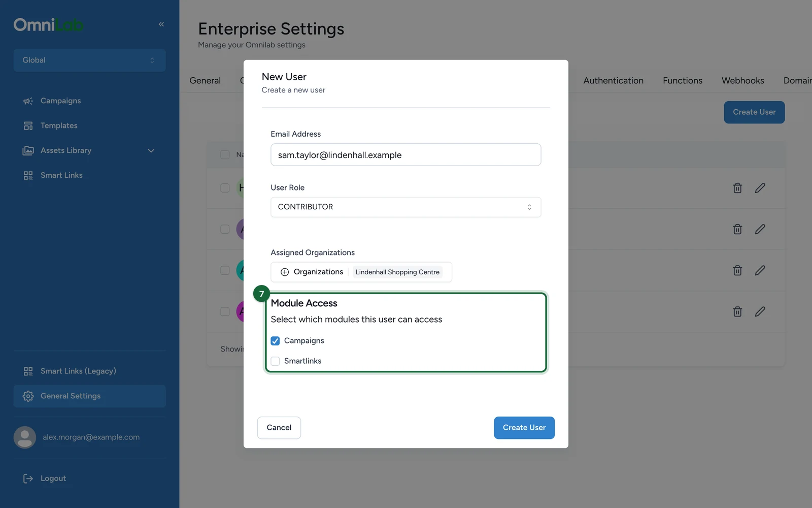Click the Email Address input field

[x=405, y=155]
